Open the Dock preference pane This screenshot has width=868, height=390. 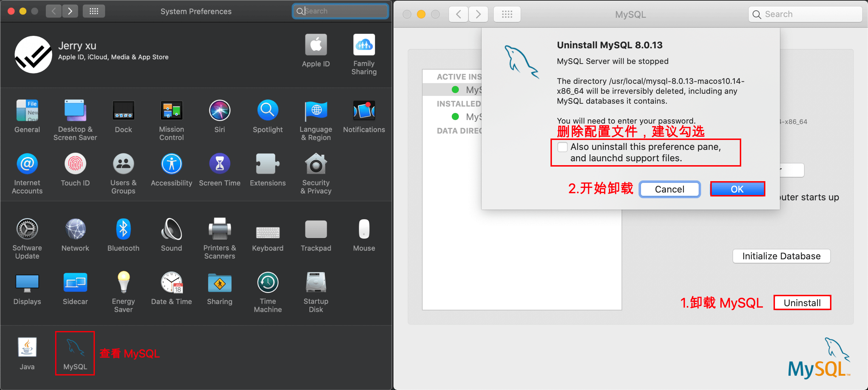124,117
